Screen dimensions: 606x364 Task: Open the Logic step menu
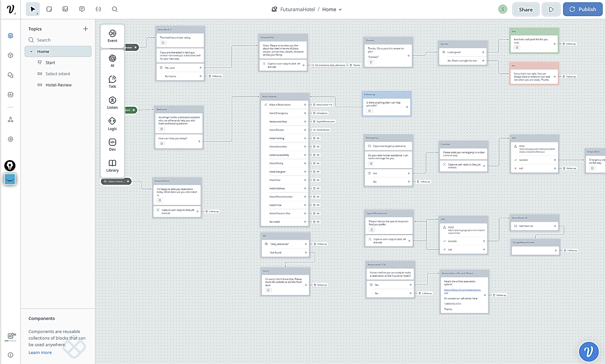tap(112, 124)
